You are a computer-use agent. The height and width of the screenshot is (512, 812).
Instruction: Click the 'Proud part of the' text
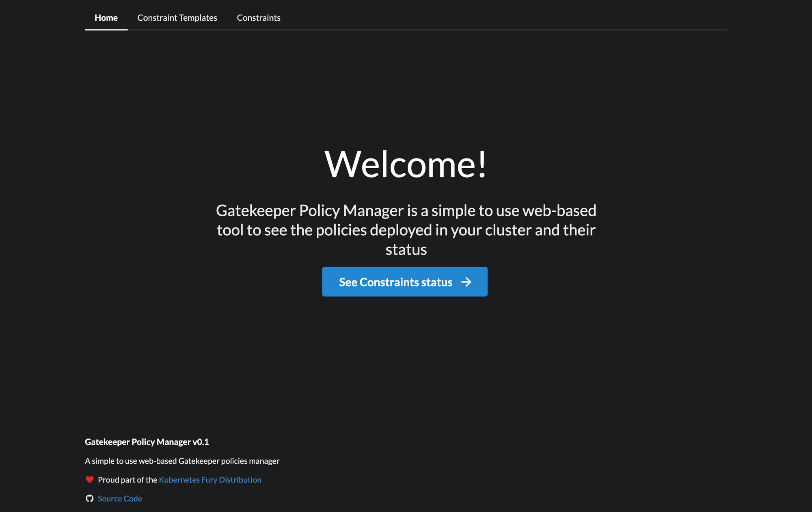[x=127, y=480]
